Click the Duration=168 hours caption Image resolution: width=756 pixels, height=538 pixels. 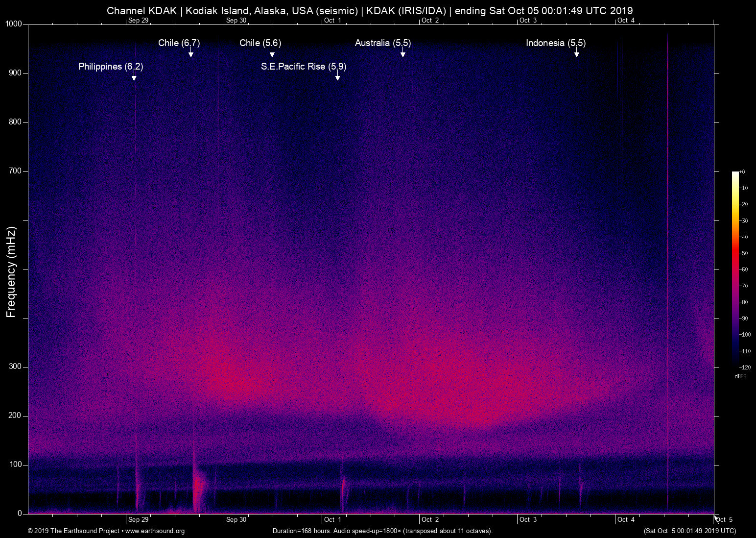[x=382, y=531]
